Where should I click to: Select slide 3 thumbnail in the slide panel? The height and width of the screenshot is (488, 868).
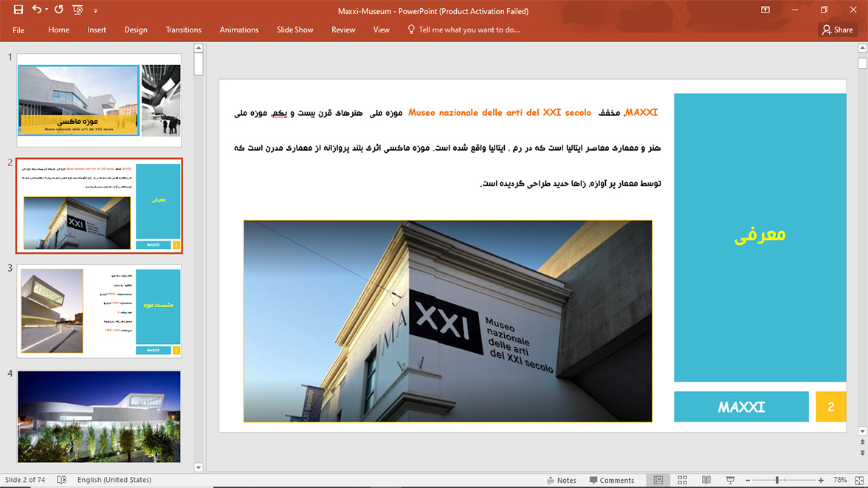coord(99,311)
